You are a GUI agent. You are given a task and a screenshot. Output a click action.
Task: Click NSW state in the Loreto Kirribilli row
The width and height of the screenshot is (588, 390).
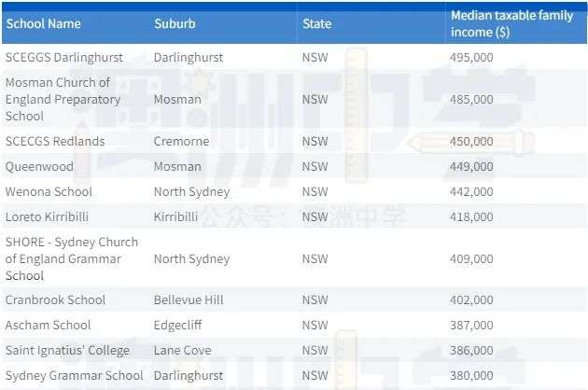[x=315, y=216]
